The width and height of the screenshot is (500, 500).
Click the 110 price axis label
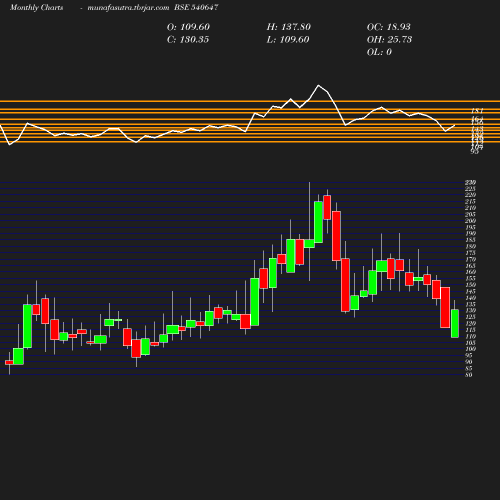click(x=470, y=336)
